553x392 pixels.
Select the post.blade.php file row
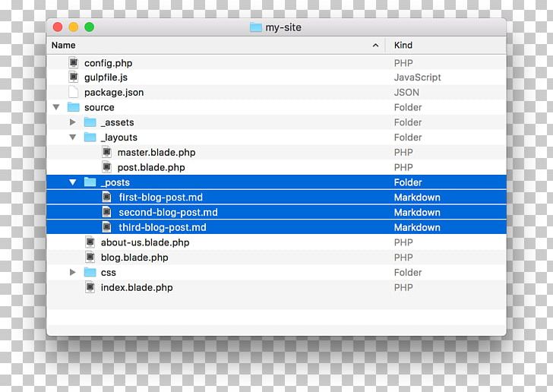(x=150, y=167)
